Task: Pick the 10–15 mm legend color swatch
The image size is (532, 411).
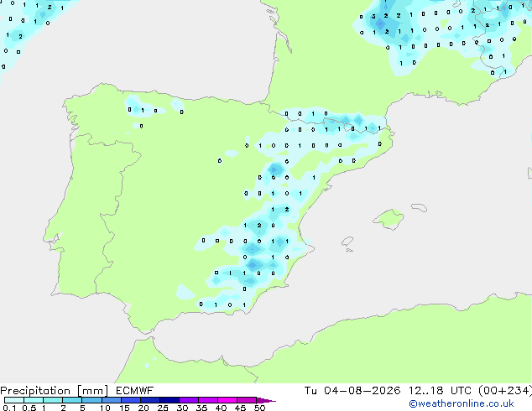Action: pos(111,400)
